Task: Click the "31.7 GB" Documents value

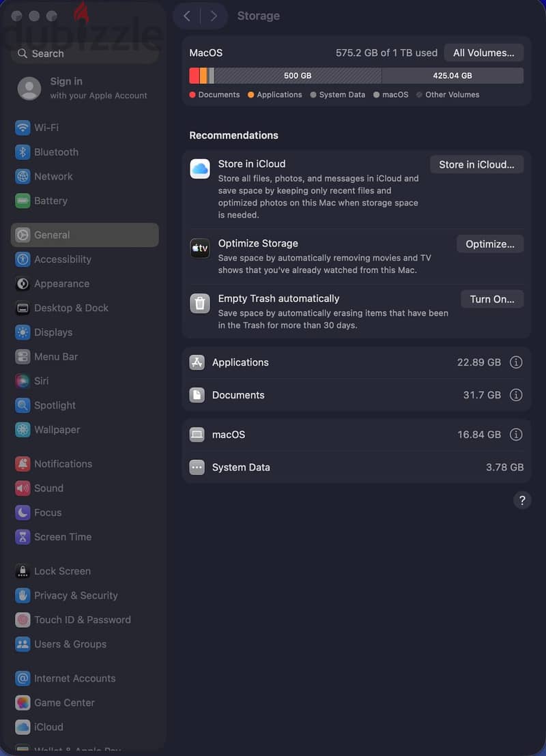Action: [x=482, y=395]
